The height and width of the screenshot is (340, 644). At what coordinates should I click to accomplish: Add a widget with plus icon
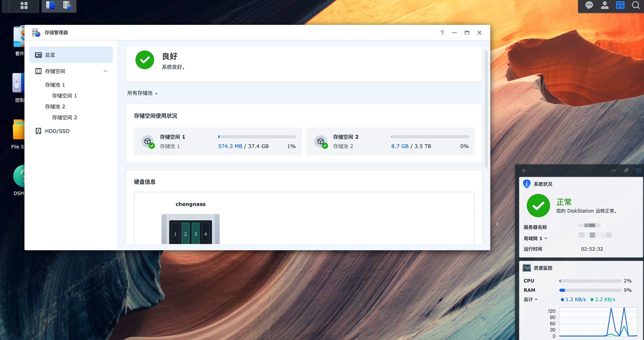click(x=524, y=171)
